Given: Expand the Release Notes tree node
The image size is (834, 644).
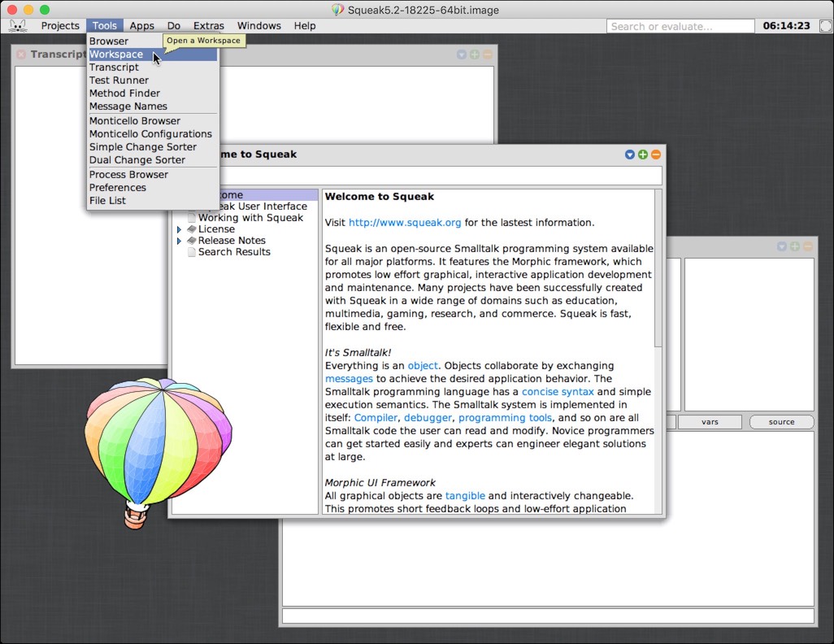Looking at the screenshot, I should [180, 241].
